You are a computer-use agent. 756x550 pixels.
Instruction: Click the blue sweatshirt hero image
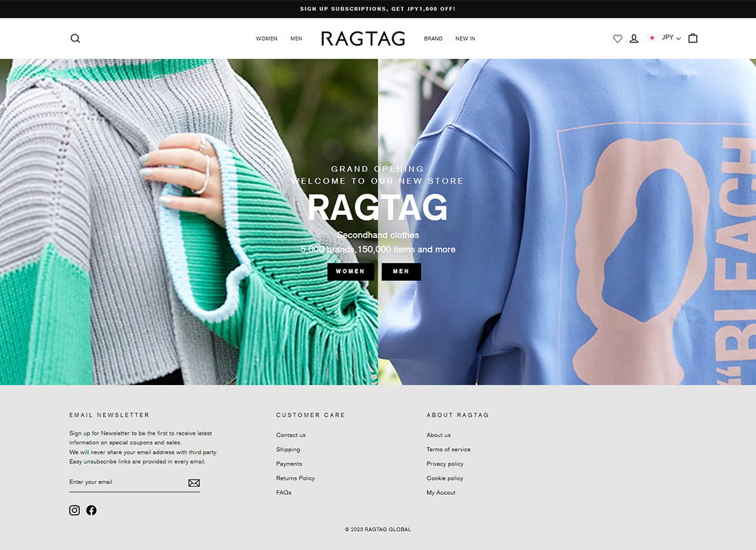567,222
